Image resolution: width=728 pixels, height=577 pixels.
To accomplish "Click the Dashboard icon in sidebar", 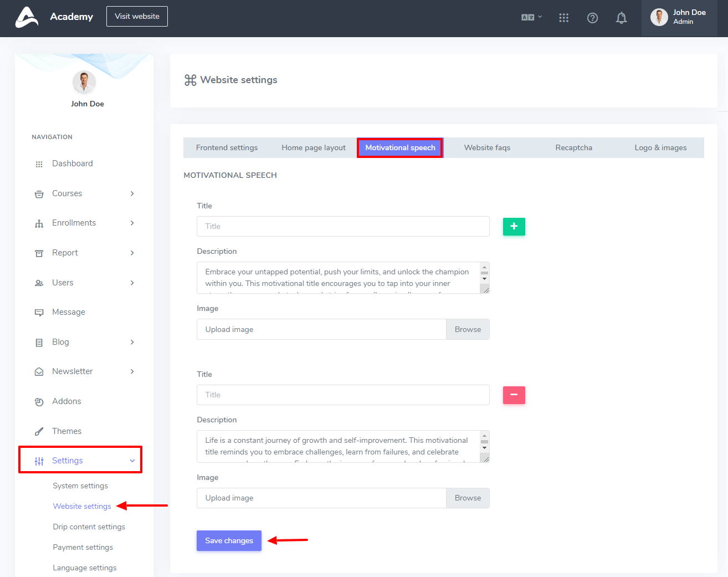I will coord(39,164).
